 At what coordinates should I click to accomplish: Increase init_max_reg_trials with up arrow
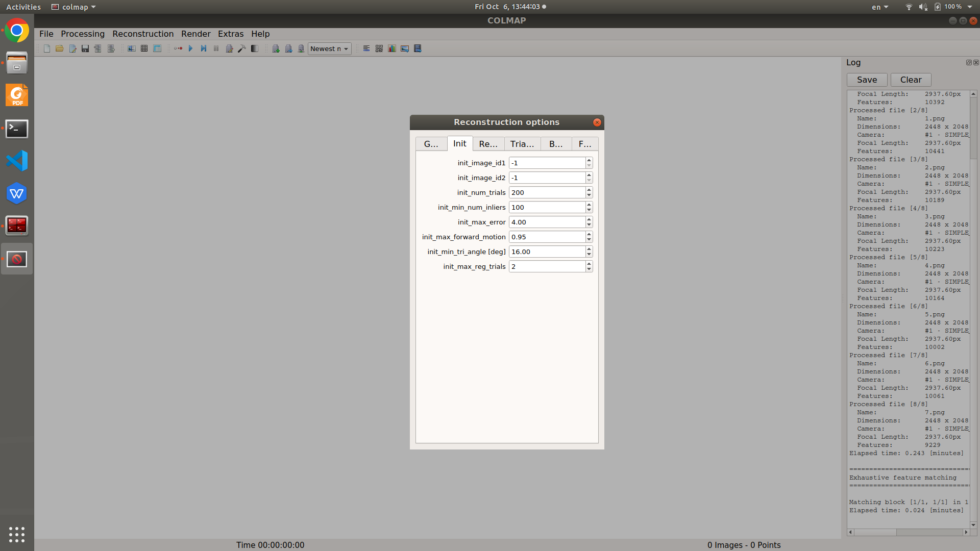(589, 264)
